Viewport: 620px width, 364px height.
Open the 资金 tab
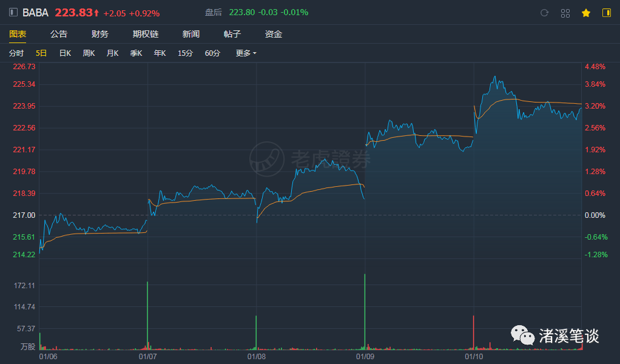273,34
